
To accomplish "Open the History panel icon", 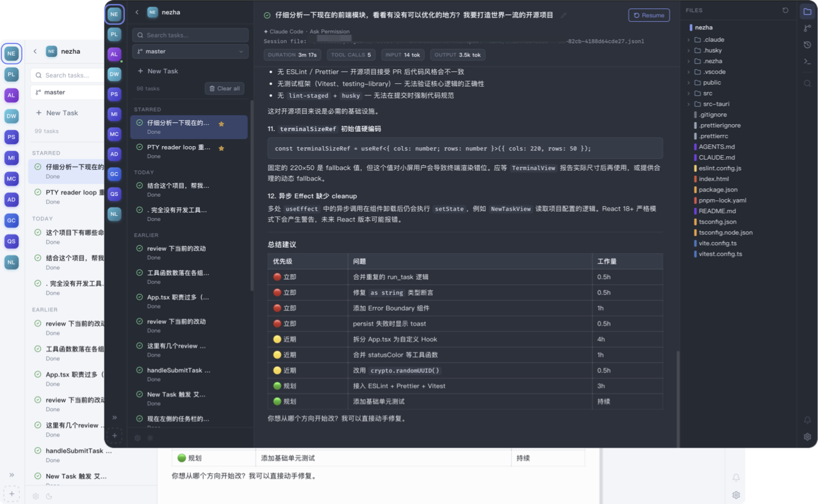I will point(807,45).
